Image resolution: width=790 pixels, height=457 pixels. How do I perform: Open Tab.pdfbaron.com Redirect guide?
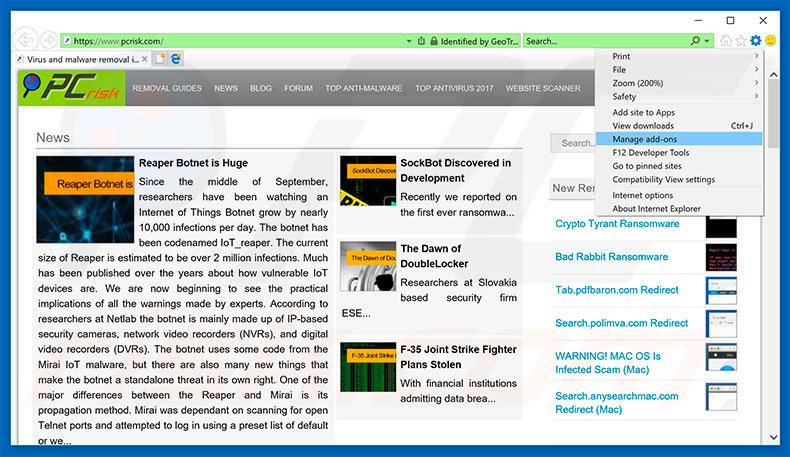click(x=617, y=290)
